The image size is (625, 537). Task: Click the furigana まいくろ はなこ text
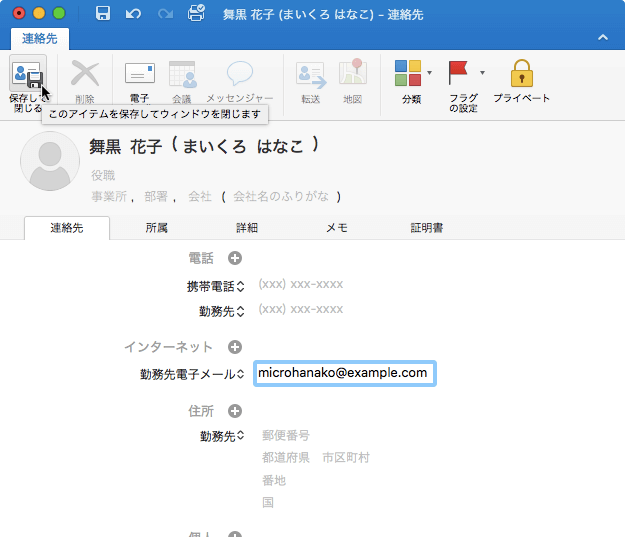coord(243,146)
